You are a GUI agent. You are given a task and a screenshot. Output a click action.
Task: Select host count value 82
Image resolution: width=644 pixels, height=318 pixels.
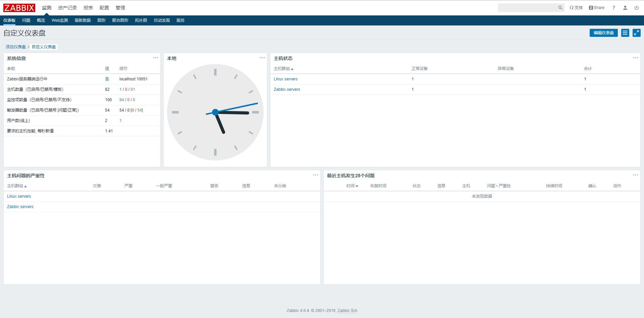107,89
